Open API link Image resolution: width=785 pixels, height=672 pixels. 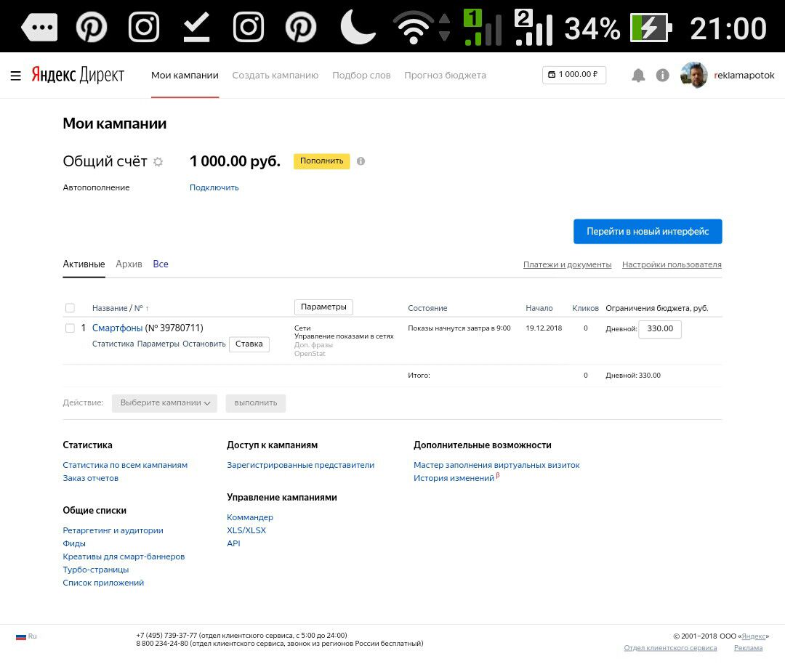point(233,543)
